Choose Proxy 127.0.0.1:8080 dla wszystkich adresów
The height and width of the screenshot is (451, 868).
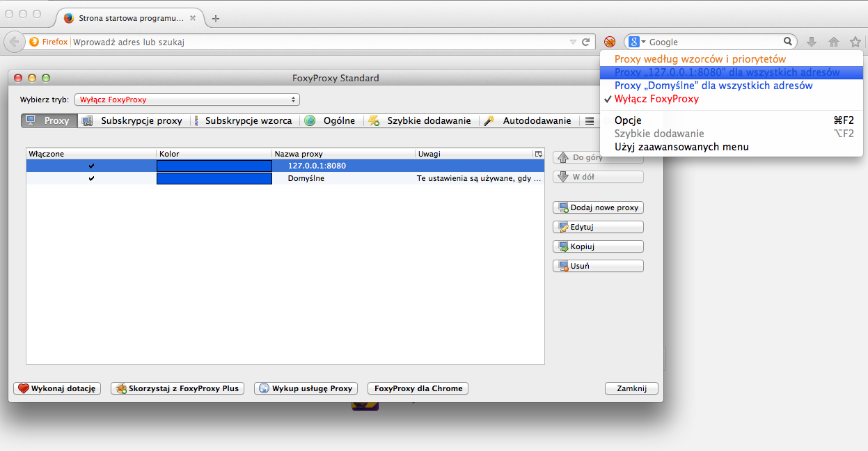pyautogui.click(x=731, y=72)
